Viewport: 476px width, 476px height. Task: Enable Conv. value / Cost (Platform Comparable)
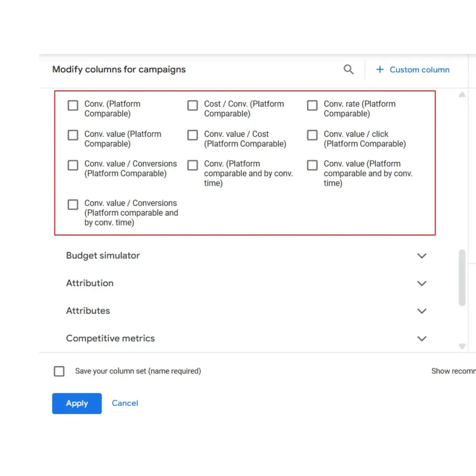pos(192,135)
